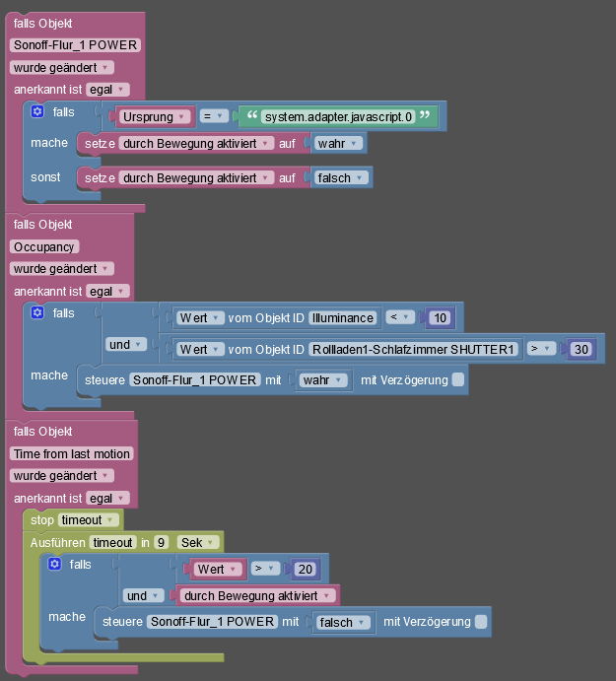Viewport: 616px width, 681px height.
Task: Select Sonoff-Flur_1 POWER in steuere wahr block
Action: (x=194, y=379)
